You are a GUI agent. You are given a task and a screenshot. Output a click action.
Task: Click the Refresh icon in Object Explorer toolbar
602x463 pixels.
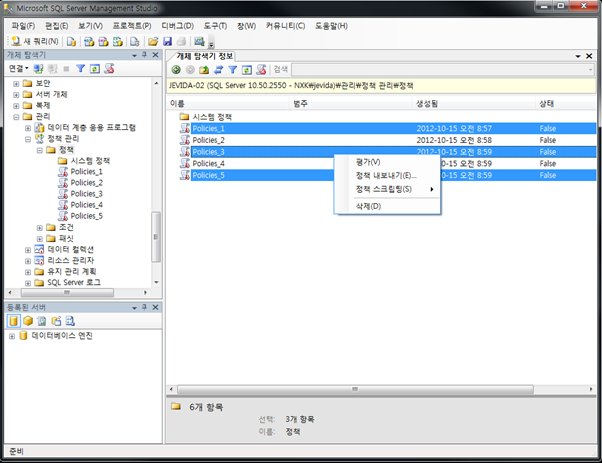coord(94,69)
